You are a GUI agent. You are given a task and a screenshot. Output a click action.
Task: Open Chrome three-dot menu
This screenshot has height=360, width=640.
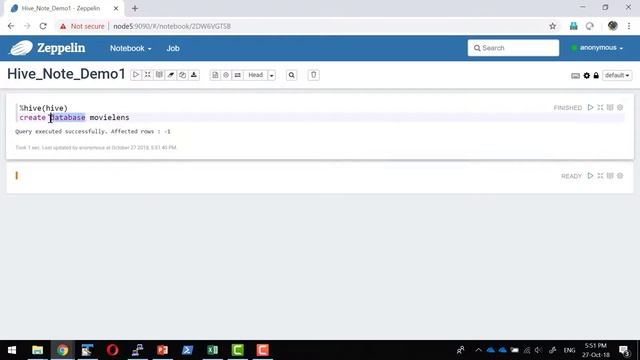coord(629,26)
